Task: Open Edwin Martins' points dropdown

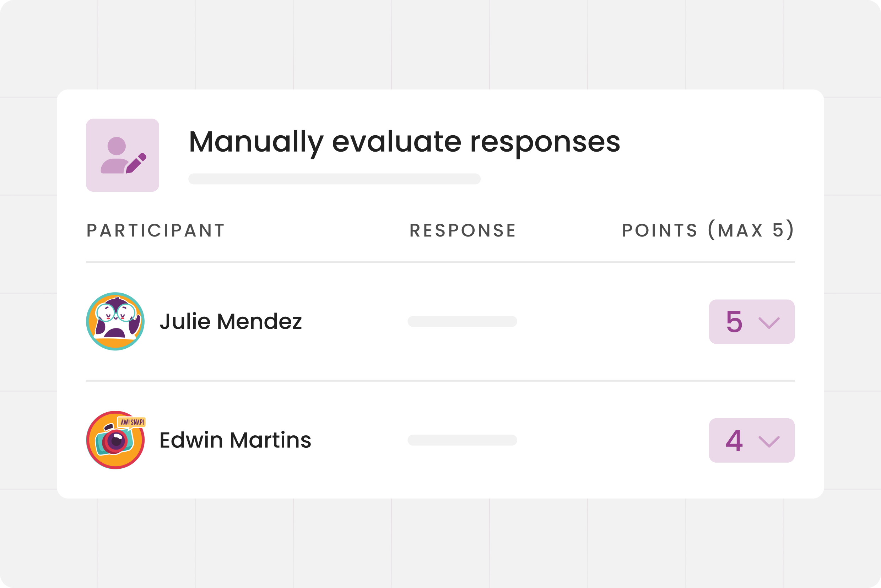Action: pyautogui.click(x=752, y=440)
